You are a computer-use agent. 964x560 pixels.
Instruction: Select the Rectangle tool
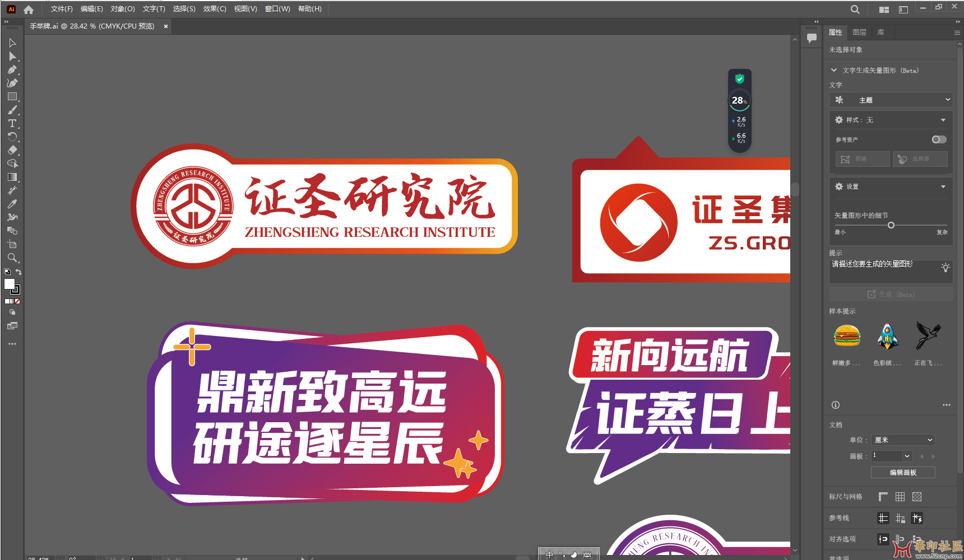12,97
